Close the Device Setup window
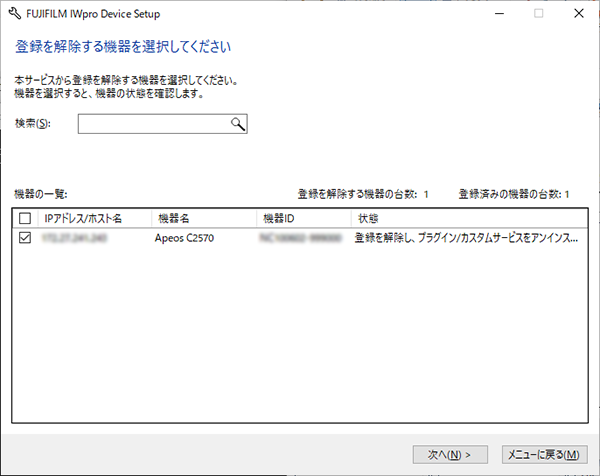The height and width of the screenshot is (476, 600). [x=579, y=14]
